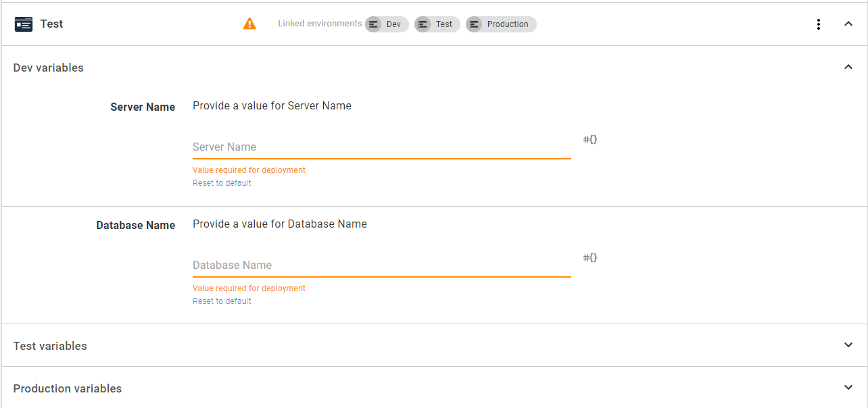Click the 'Value required for deployment' under Server Name

(x=249, y=170)
